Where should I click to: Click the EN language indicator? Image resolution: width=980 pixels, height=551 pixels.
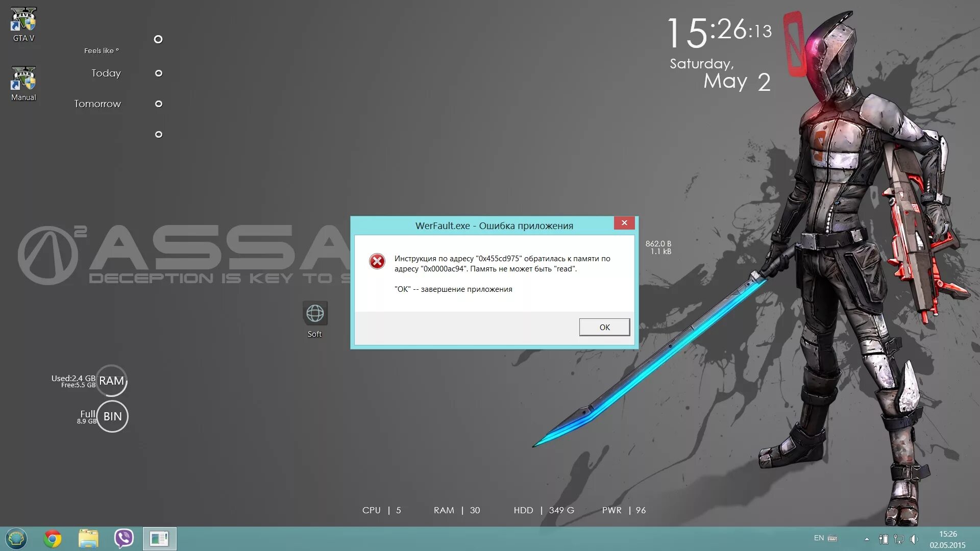(819, 538)
